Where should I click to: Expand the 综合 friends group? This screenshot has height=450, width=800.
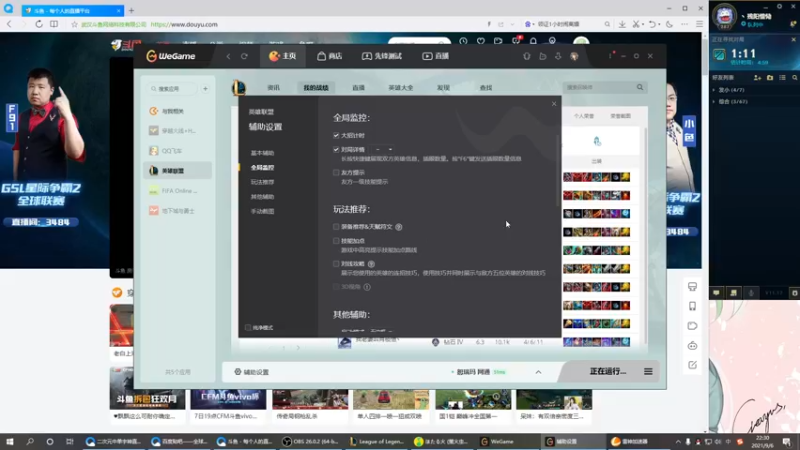click(731, 102)
